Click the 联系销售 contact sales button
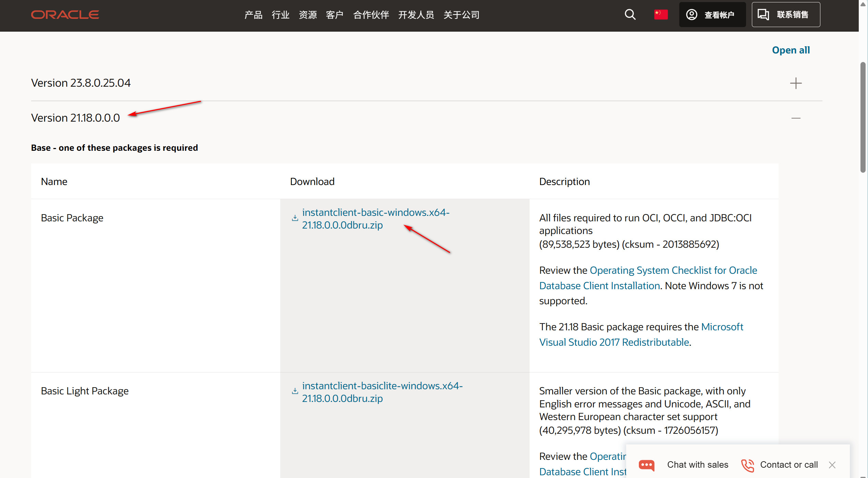 click(785, 15)
